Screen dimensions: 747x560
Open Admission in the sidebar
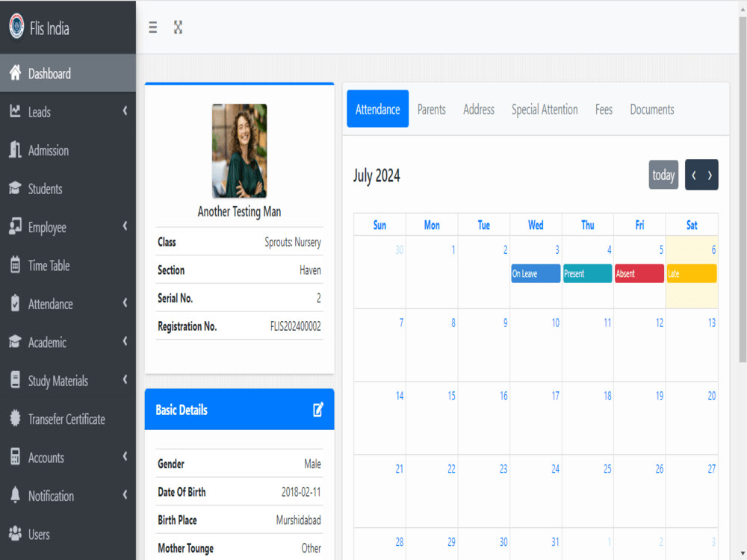pos(68,150)
